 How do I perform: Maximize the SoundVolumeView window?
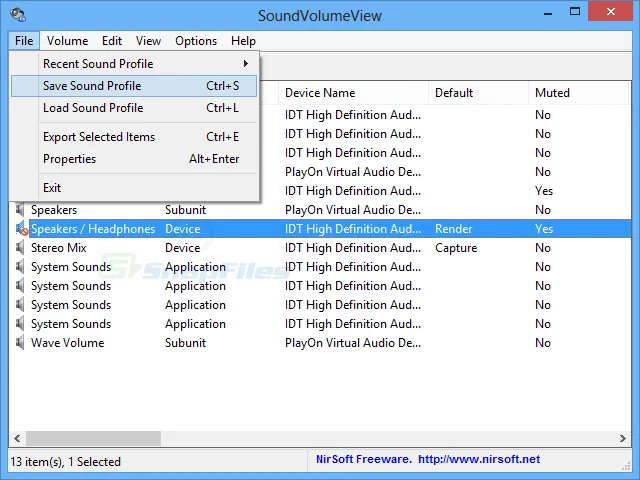pos(575,12)
